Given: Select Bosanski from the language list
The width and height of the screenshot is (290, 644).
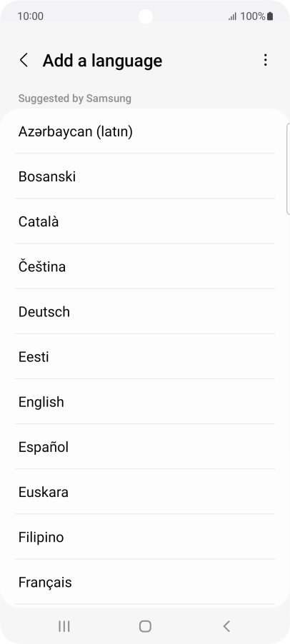Looking at the screenshot, I should [x=145, y=176].
